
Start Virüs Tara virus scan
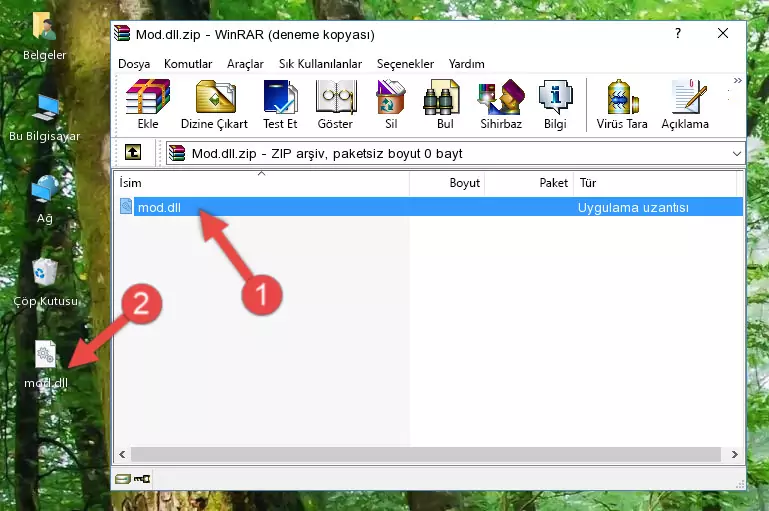tap(622, 104)
